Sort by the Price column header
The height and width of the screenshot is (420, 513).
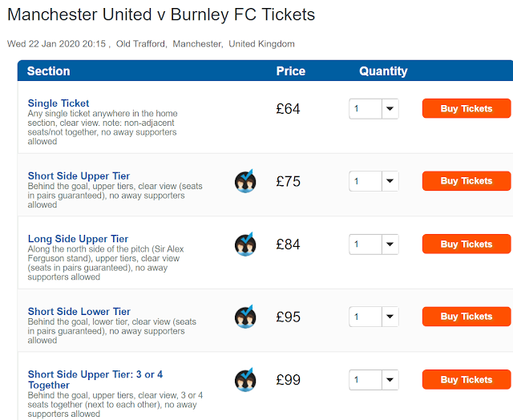click(x=291, y=71)
